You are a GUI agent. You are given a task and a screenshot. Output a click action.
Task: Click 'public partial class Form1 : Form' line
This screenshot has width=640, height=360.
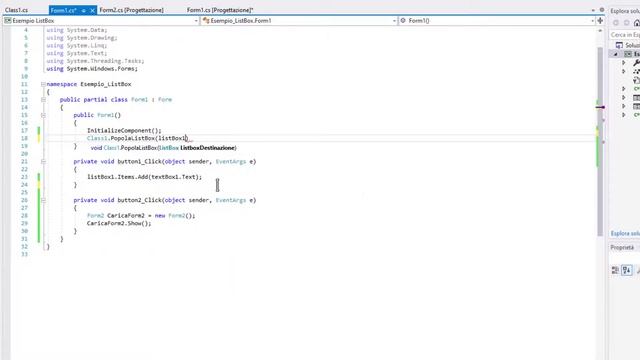[116, 100]
